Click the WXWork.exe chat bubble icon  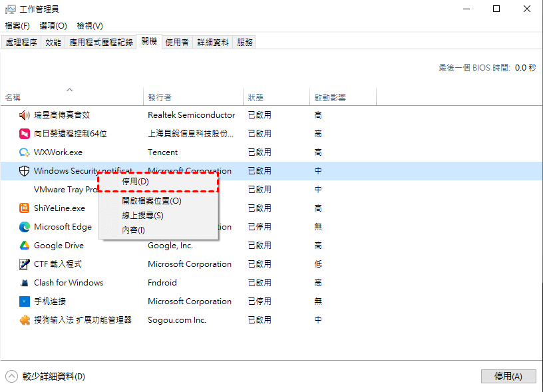(x=24, y=152)
